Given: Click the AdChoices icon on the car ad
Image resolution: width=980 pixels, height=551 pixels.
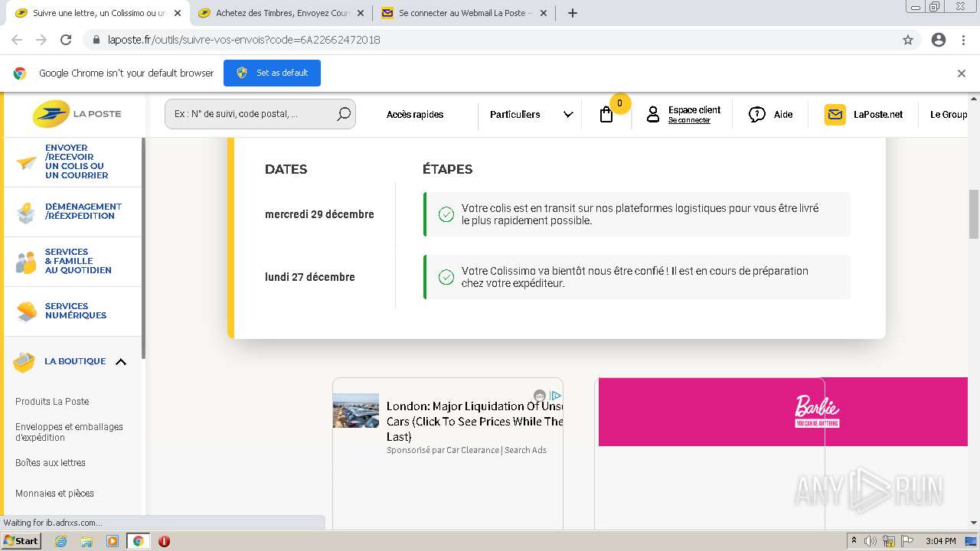Looking at the screenshot, I should point(556,396).
